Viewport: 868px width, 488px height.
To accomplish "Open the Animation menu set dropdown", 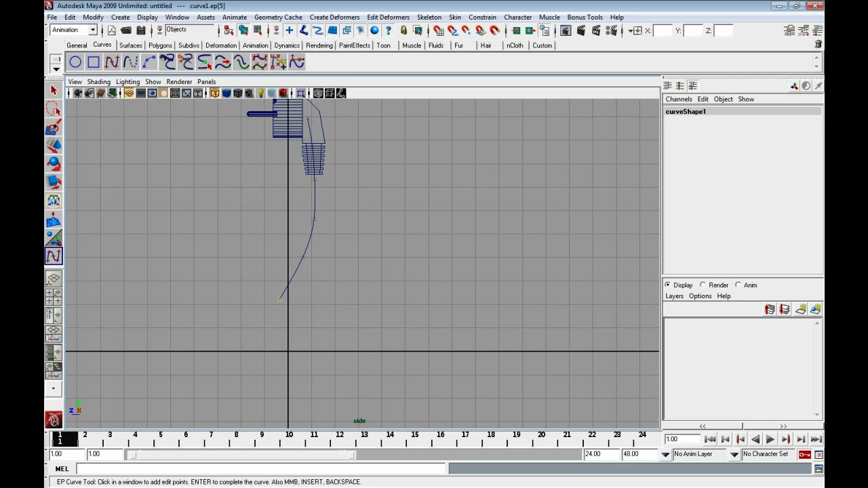I will (x=93, y=30).
